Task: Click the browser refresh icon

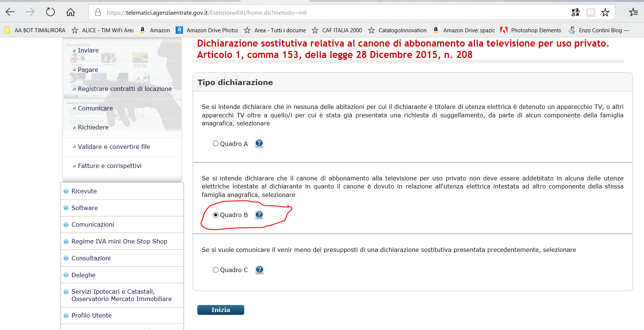Action: click(x=50, y=12)
